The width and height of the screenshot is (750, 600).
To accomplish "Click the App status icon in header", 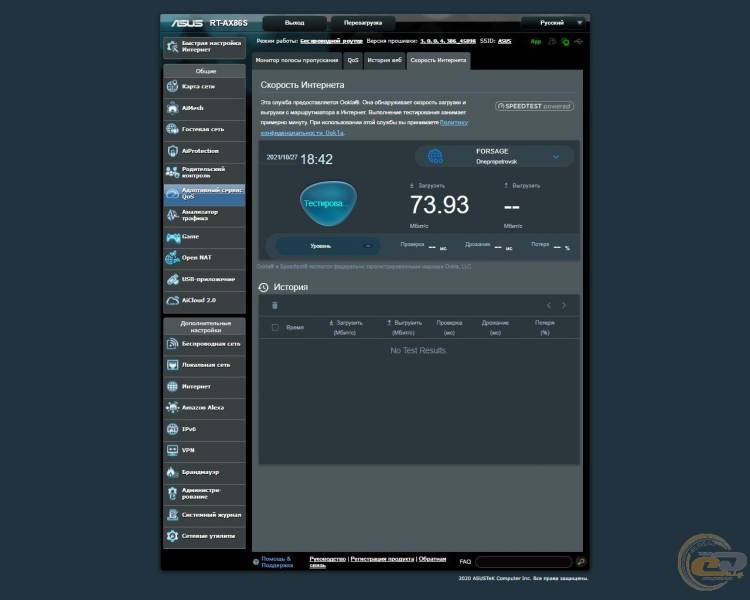I will [x=536, y=42].
